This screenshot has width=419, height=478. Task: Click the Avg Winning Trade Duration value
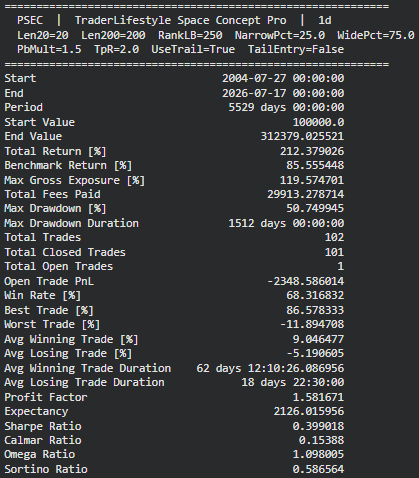(x=270, y=368)
